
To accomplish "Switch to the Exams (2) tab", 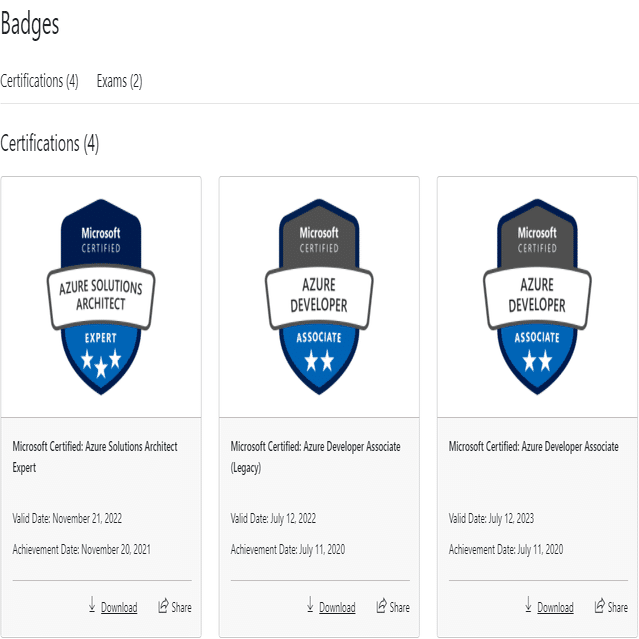I will [119, 81].
